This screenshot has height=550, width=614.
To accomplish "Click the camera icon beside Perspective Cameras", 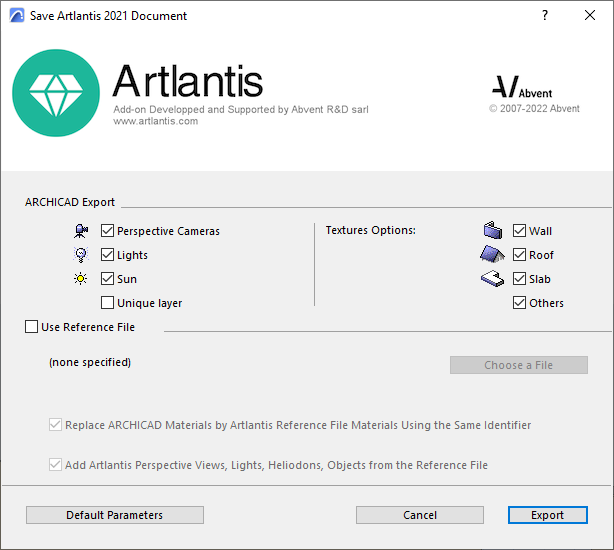I will (81, 231).
